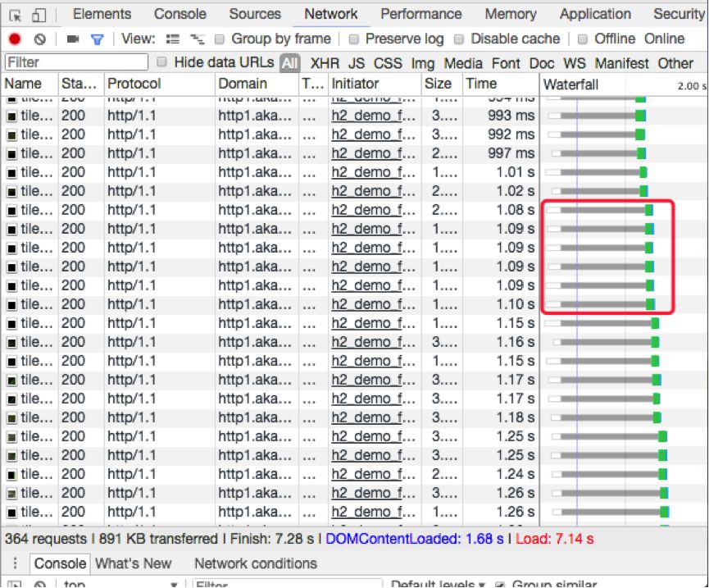This screenshot has width=709, height=588.
Task: Filter requests by Font
Action: pos(506,63)
